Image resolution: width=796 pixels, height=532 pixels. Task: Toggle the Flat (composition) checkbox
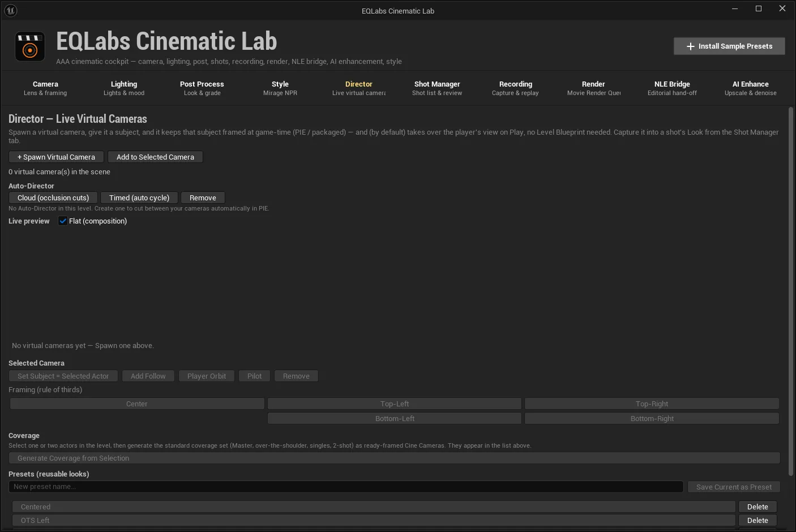pos(63,221)
